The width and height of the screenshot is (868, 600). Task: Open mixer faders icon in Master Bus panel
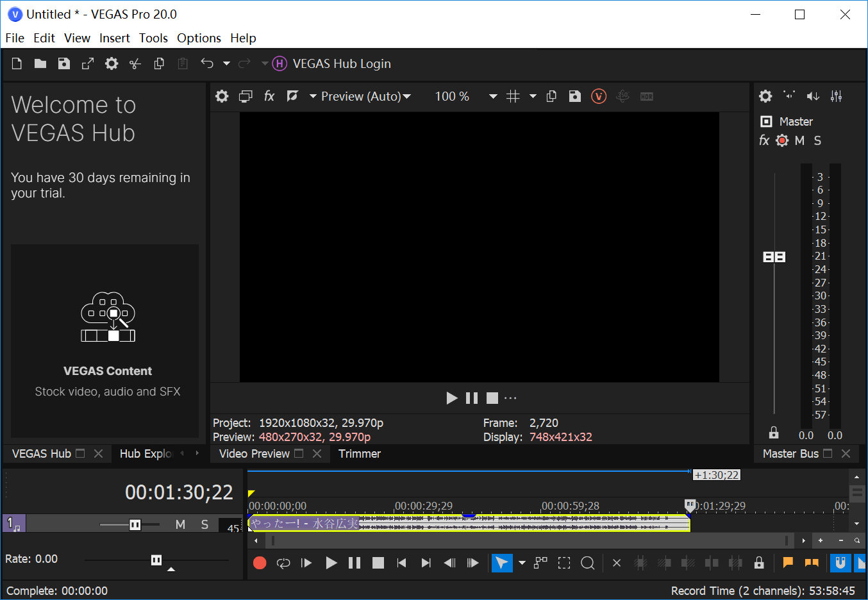click(x=837, y=96)
